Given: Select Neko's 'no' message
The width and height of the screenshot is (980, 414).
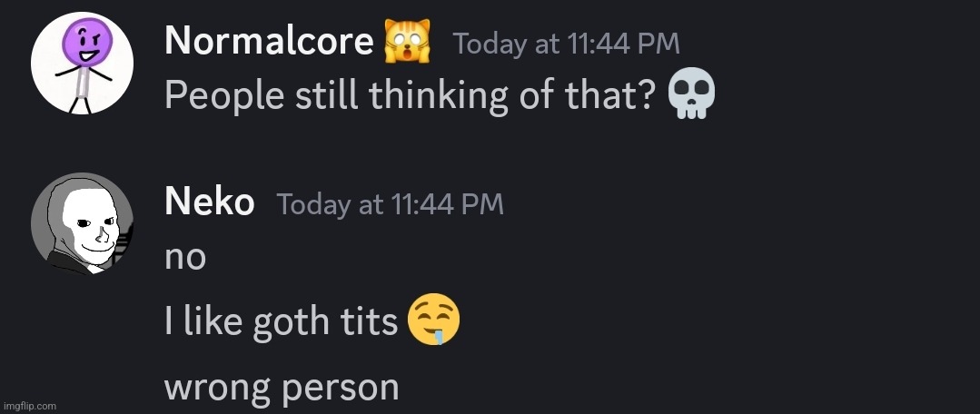Looking at the screenshot, I should pos(185,258).
